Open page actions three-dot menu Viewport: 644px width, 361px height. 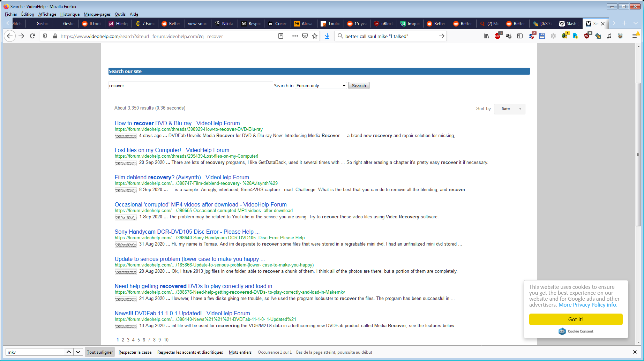coord(295,36)
